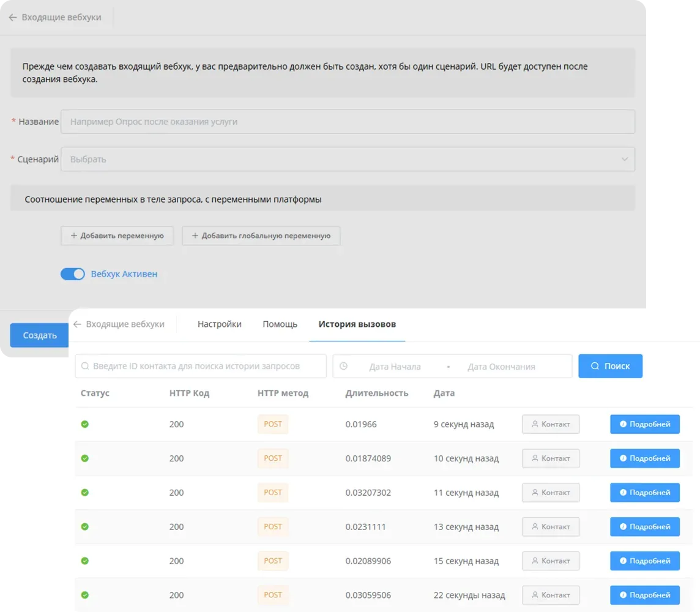This screenshot has width=700, height=612.
Task: Click green status icon in 9 секунд назад row
Action: click(x=85, y=424)
